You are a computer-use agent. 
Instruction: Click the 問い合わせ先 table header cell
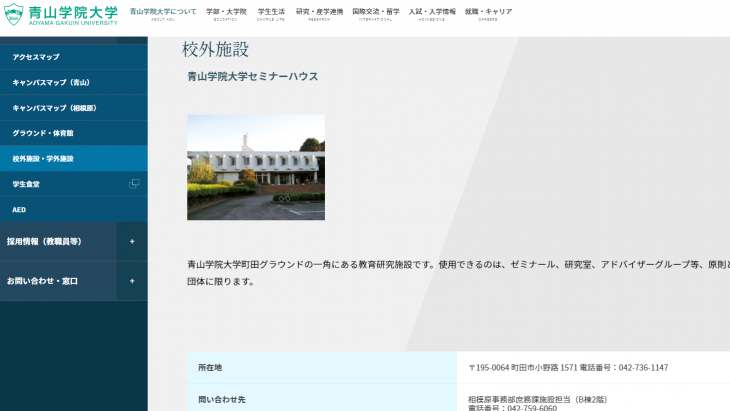tap(322, 398)
